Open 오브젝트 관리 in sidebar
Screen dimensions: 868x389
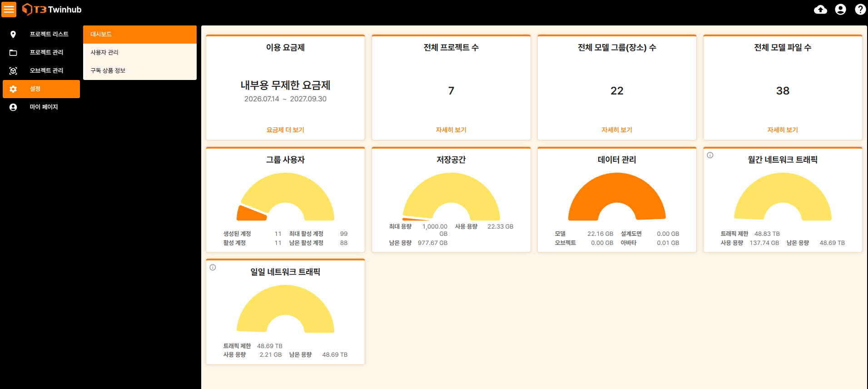pos(41,71)
